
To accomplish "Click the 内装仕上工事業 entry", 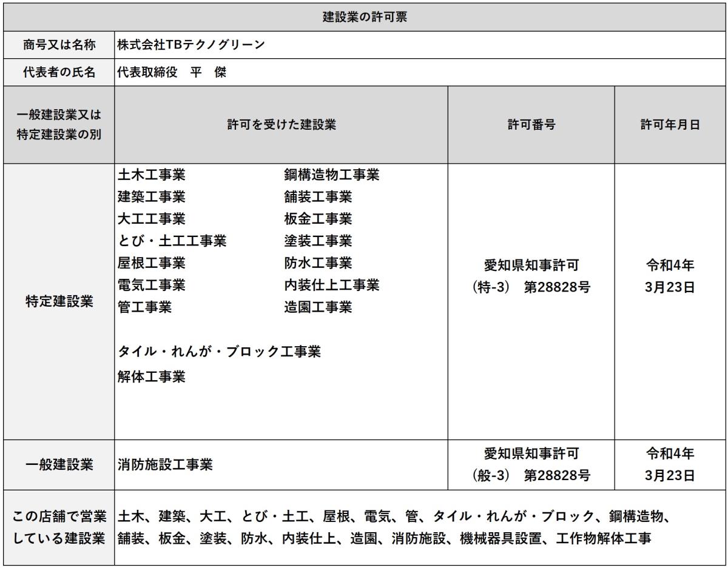I will [x=331, y=285].
